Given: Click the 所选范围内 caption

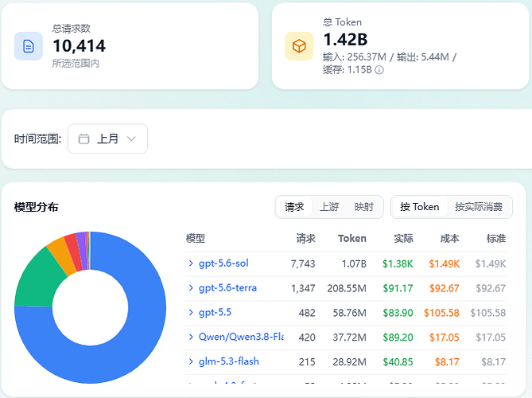Looking at the screenshot, I should [76, 63].
